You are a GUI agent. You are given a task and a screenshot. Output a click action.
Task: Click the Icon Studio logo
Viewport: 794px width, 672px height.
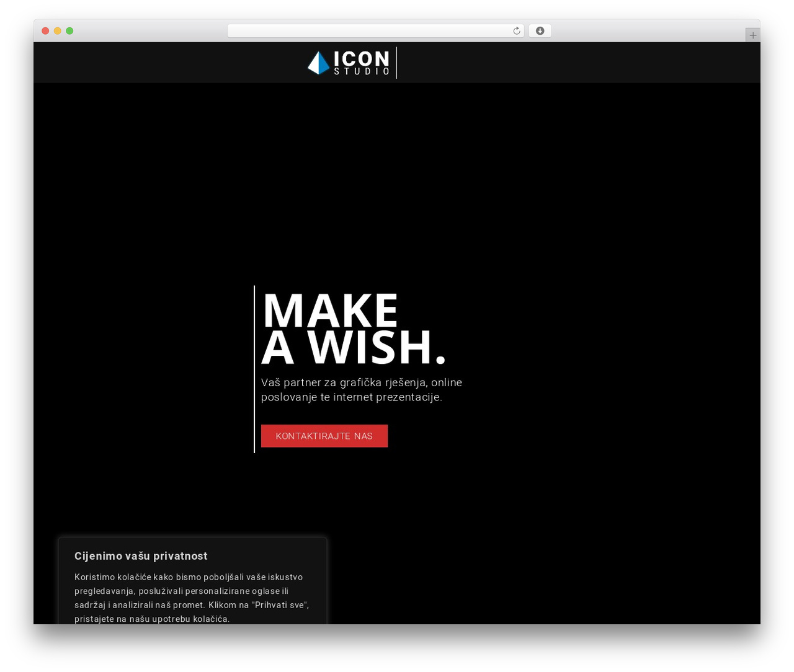point(349,63)
